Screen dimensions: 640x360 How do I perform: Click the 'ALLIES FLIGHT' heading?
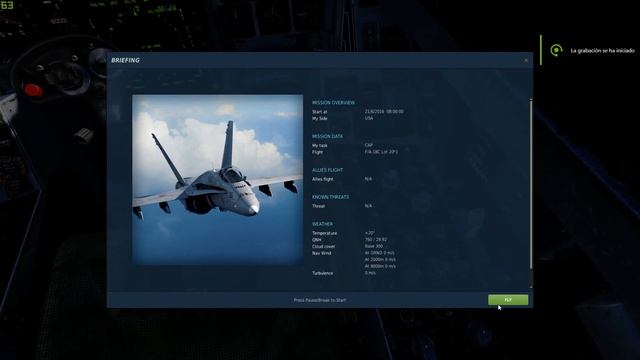[327, 170]
